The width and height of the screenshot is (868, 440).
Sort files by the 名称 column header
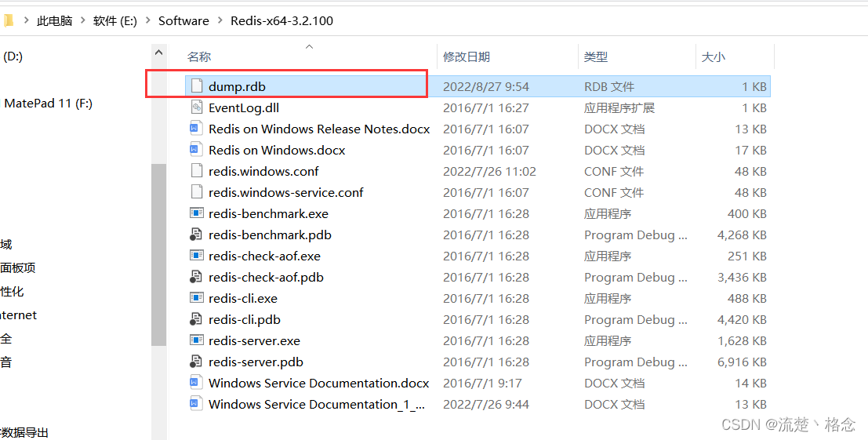pos(198,56)
